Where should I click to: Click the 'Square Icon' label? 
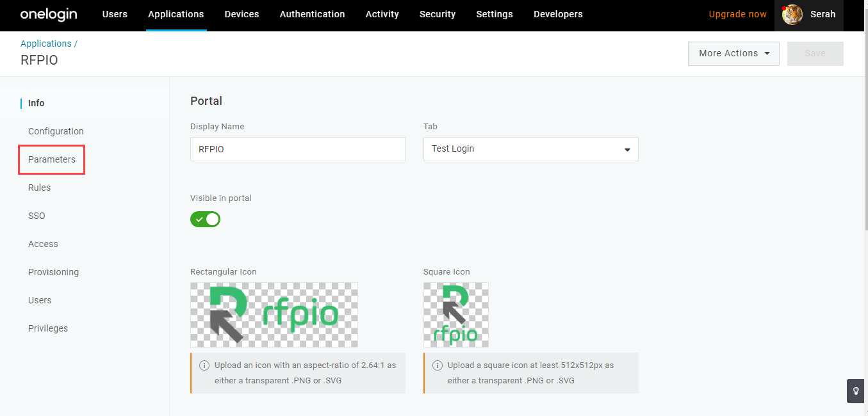click(446, 272)
